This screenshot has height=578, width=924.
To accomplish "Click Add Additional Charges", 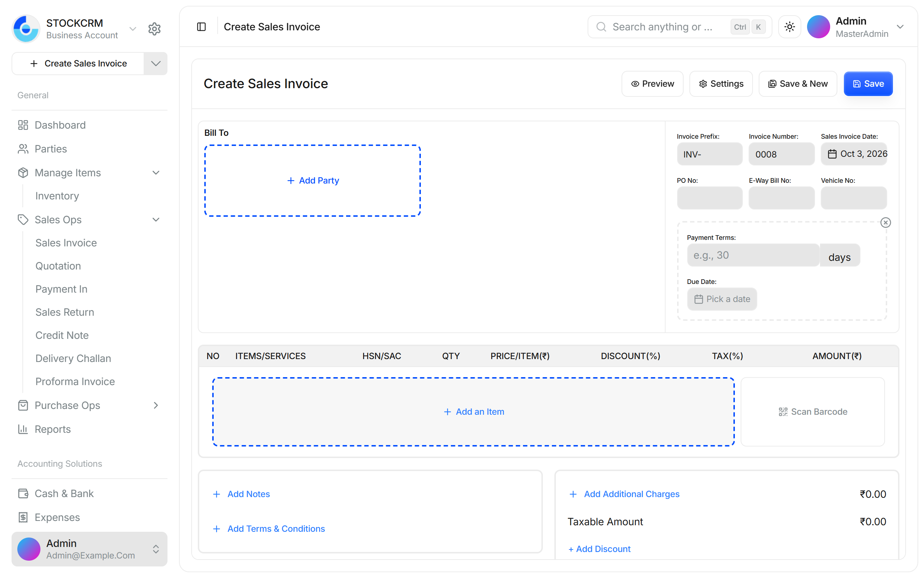I will [624, 494].
